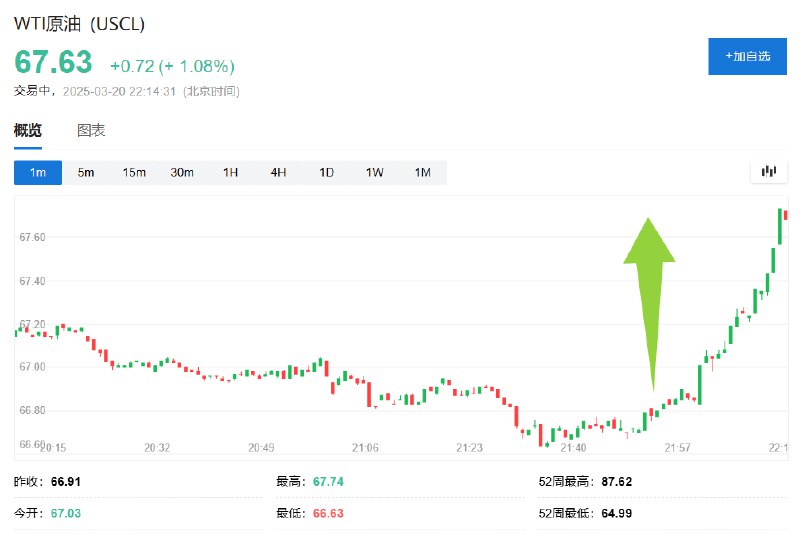Click the 交易中 trading status label
This screenshot has height=539, width=800.
point(32,91)
